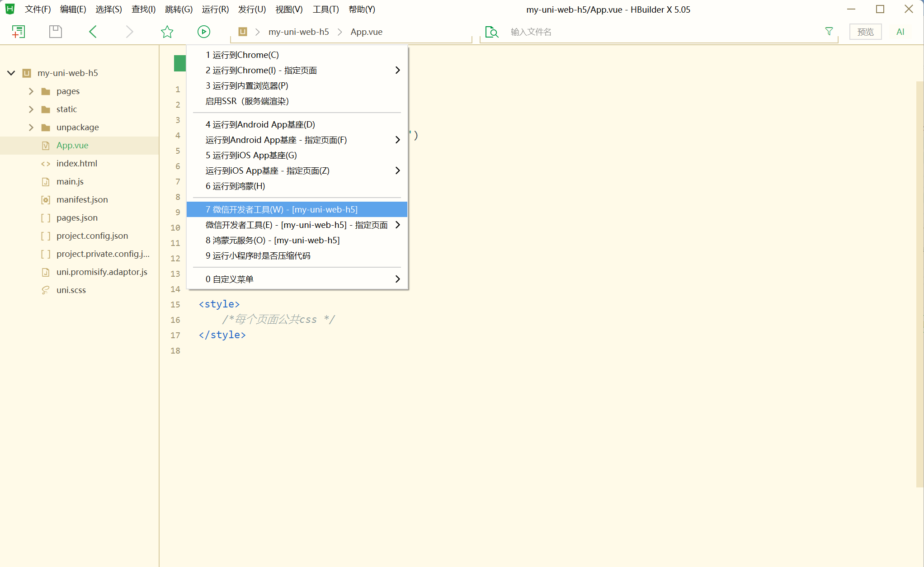Viewport: 924px width, 567px height.
Task: Click the new file toolbar icon
Action: click(x=18, y=32)
